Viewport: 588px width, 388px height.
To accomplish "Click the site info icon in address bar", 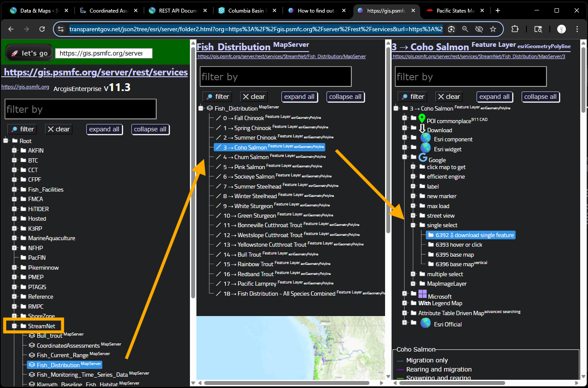I will (x=61, y=29).
